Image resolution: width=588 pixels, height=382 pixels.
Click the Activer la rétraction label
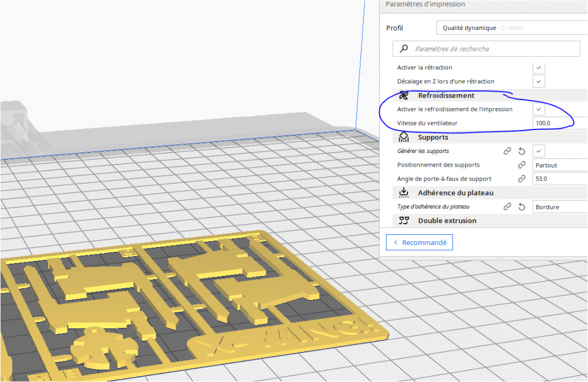point(425,68)
